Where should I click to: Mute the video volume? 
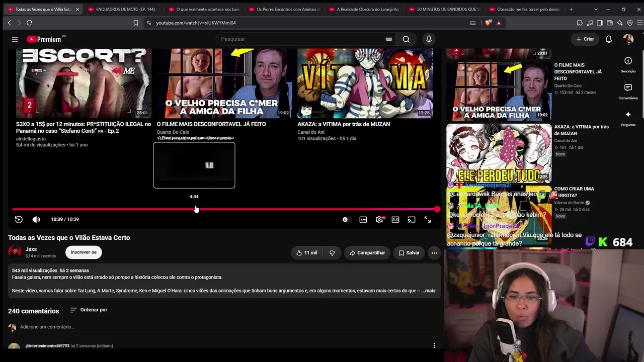[x=36, y=219]
